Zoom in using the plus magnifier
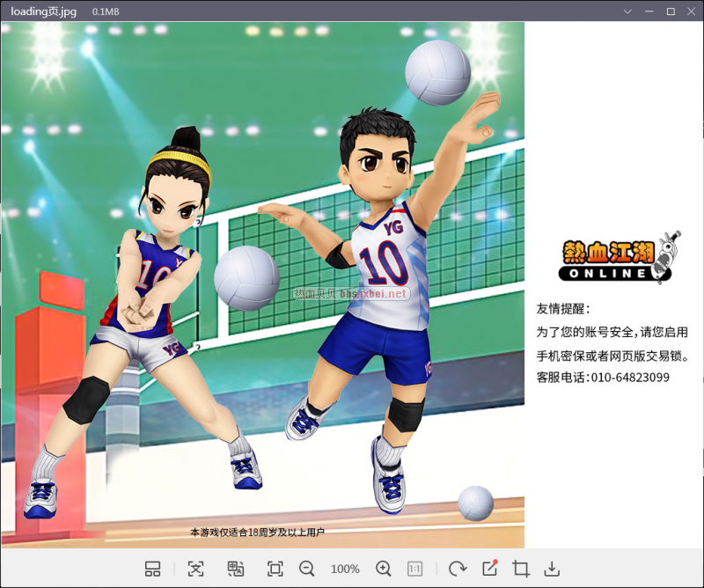Image resolution: width=704 pixels, height=588 pixels. (384, 569)
